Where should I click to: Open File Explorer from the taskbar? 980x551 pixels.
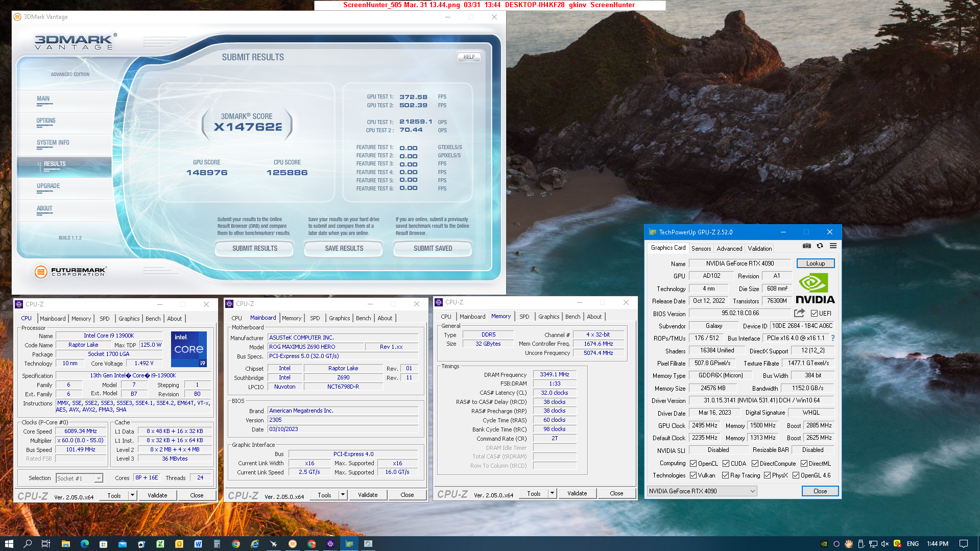pyautogui.click(x=65, y=544)
